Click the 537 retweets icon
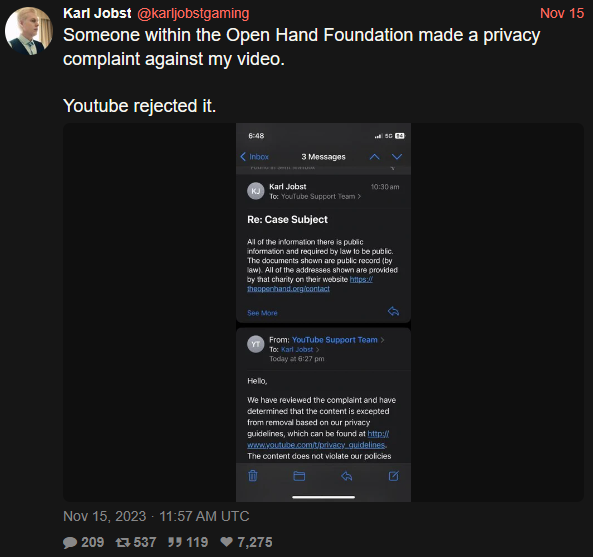 point(123,543)
